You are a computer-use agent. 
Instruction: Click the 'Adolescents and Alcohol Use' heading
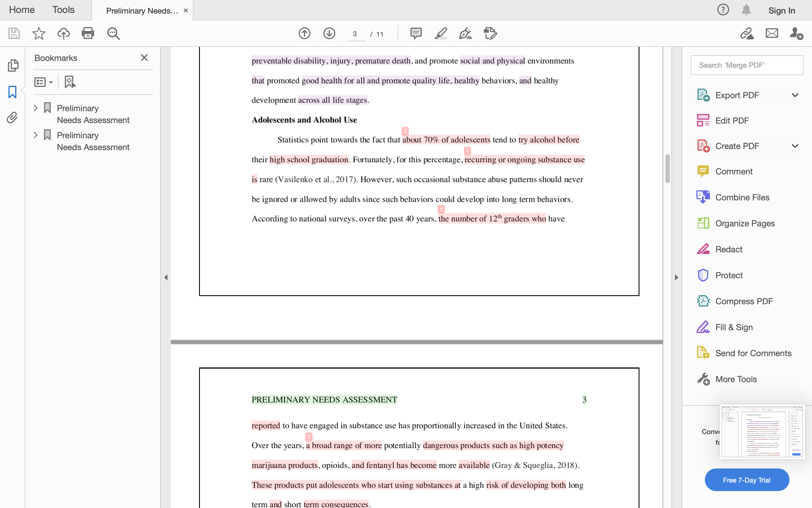tap(304, 120)
